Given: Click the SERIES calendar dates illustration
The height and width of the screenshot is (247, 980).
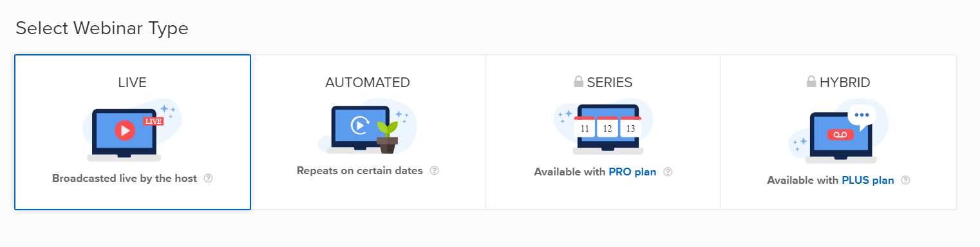Looking at the screenshot, I should [x=603, y=127].
